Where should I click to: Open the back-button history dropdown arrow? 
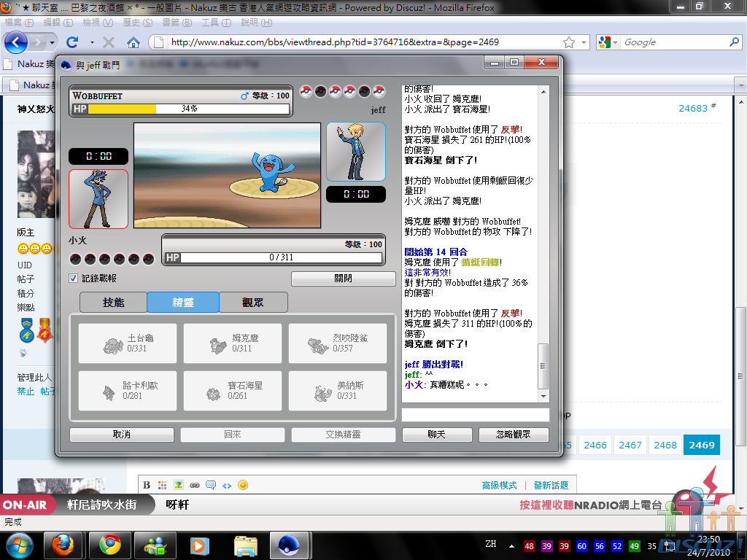(53, 42)
